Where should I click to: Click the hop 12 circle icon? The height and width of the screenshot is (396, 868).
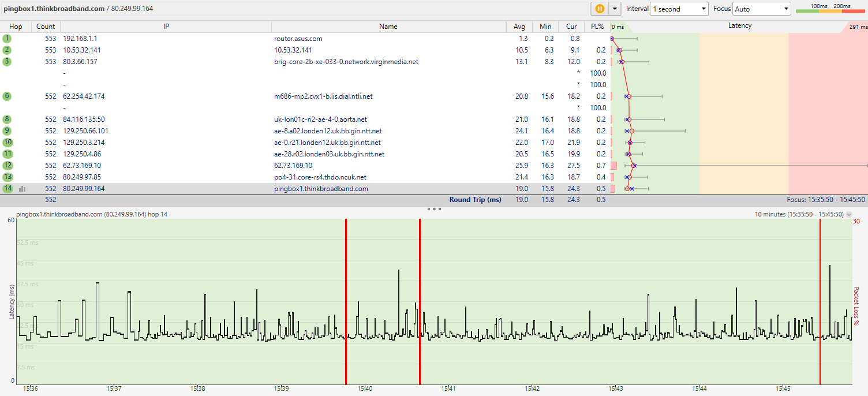tap(7, 166)
